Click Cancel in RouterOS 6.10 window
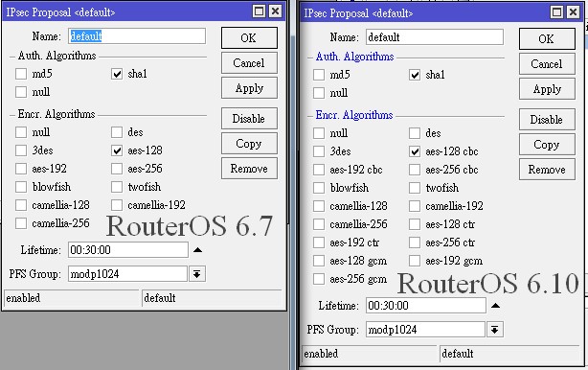Screen dimensions: 588x370 pyautogui.click(x=547, y=64)
